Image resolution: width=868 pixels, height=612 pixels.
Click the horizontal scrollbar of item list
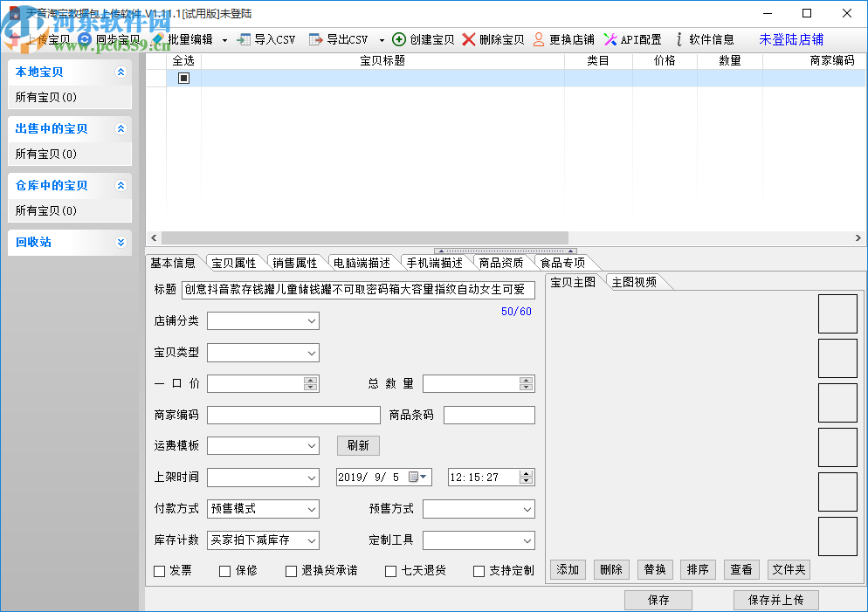click(364, 238)
